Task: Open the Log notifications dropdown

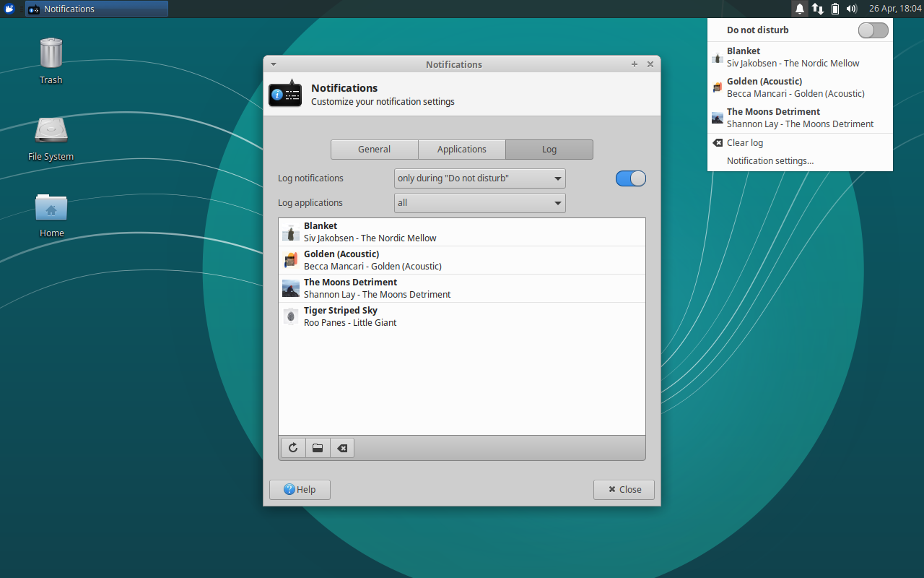Action: (479, 178)
